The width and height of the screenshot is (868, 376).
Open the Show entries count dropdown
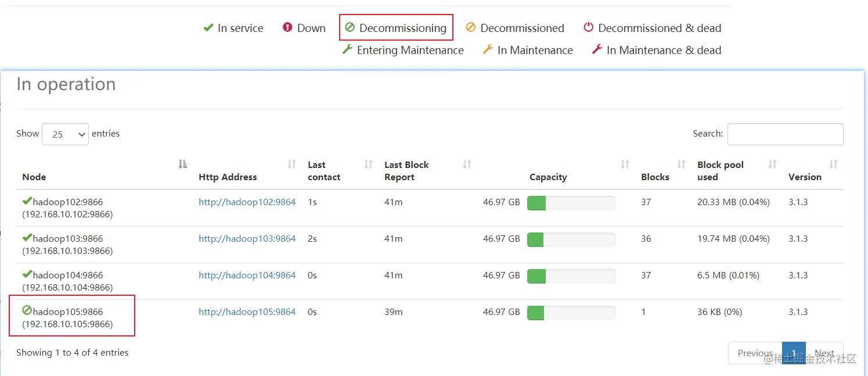coord(65,134)
